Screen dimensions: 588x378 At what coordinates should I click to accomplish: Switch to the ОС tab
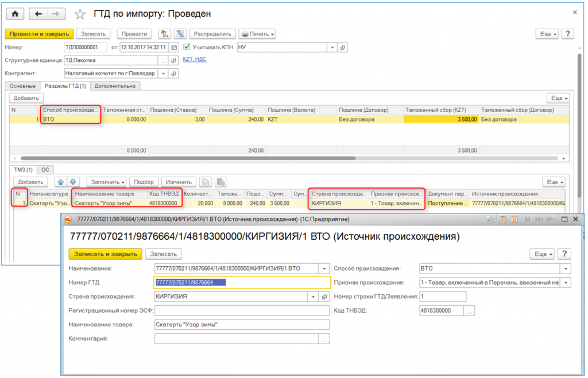pyautogui.click(x=45, y=170)
